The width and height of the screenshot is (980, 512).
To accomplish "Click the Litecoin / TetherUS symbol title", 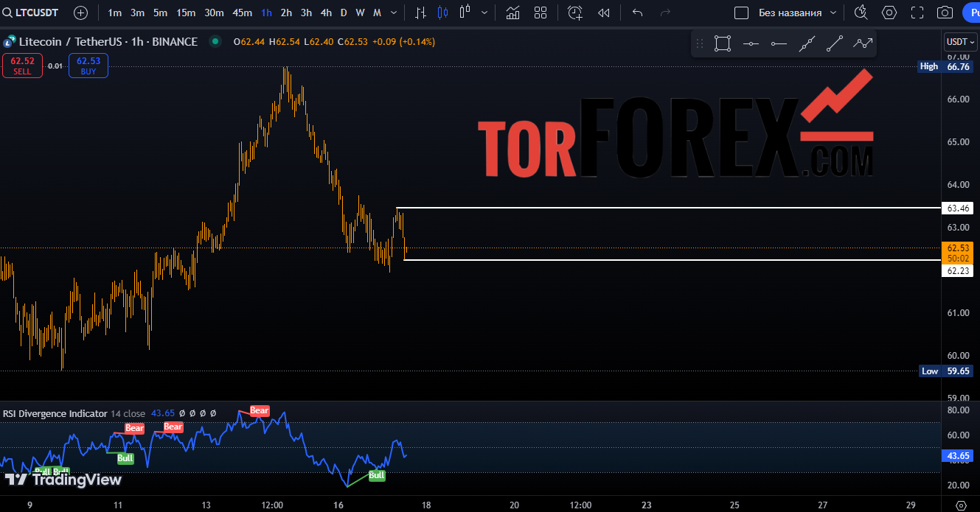I will [x=108, y=42].
